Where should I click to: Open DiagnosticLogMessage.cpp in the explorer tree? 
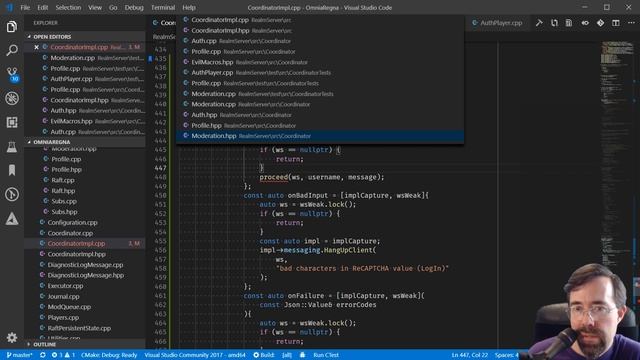[85, 265]
